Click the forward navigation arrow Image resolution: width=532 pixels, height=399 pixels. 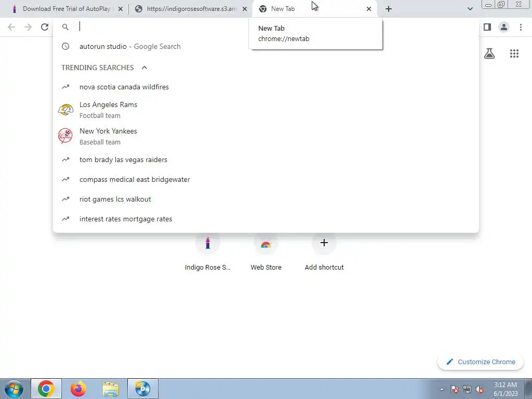point(28,27)
